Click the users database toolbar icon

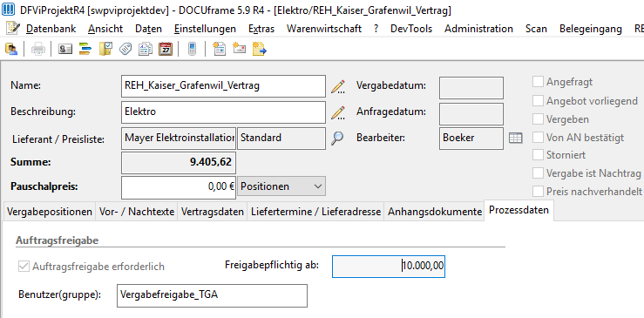(11, 49)
